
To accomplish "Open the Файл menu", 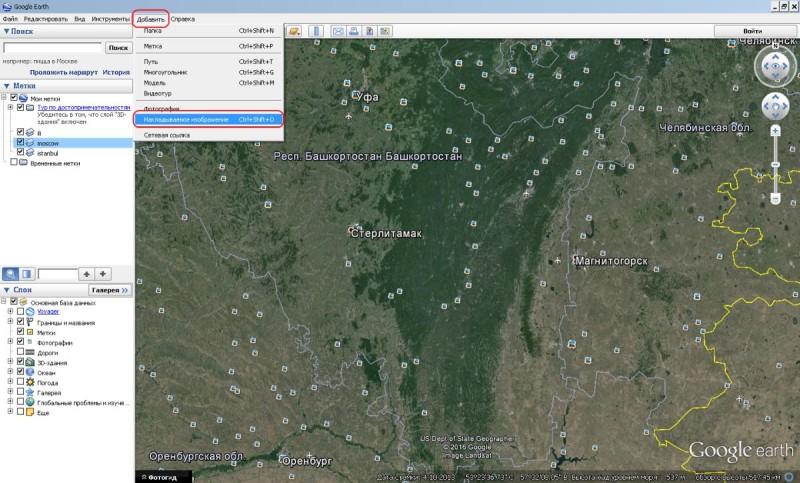I will tap(10, 19).
